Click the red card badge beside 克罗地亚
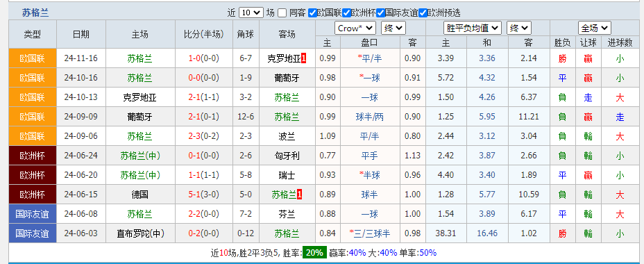The image size is (644, 264). click(x=303, y=58)
